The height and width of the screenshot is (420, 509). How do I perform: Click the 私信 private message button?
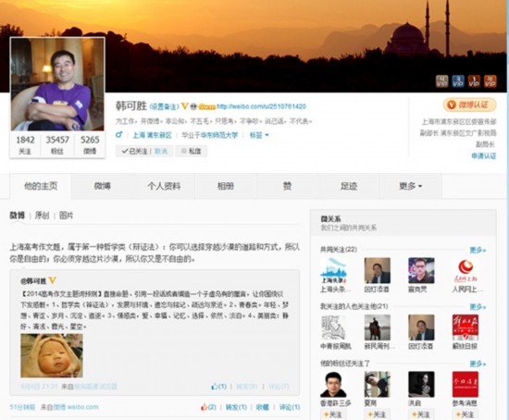(192, 151)
